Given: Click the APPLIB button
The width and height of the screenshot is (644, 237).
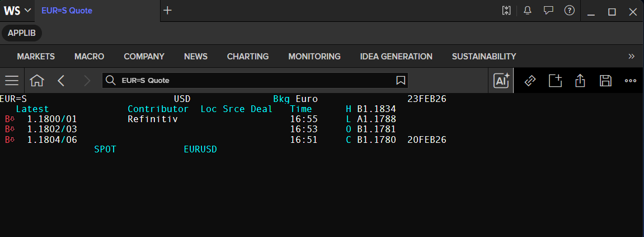Looking at the screenshot, I should 22,33.
